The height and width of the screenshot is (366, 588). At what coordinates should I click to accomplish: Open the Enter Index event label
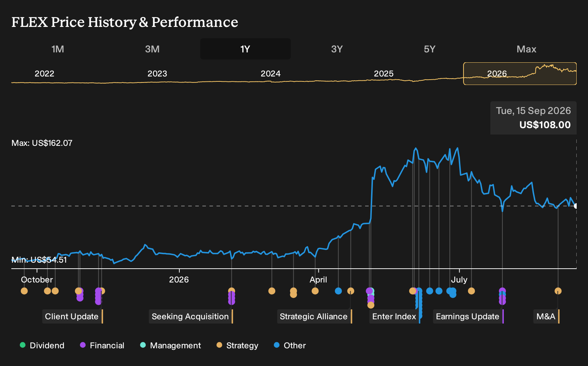point(395,316)
